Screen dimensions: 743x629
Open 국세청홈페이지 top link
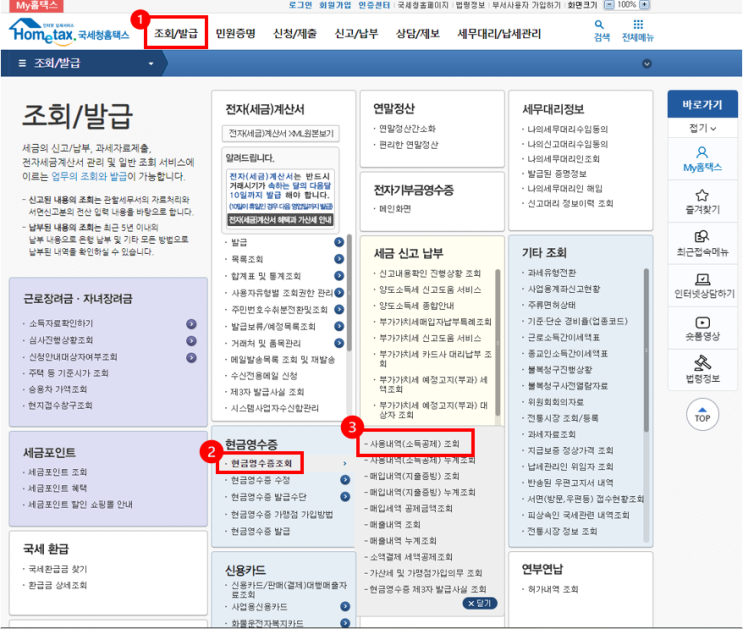[x=423, y=5]
